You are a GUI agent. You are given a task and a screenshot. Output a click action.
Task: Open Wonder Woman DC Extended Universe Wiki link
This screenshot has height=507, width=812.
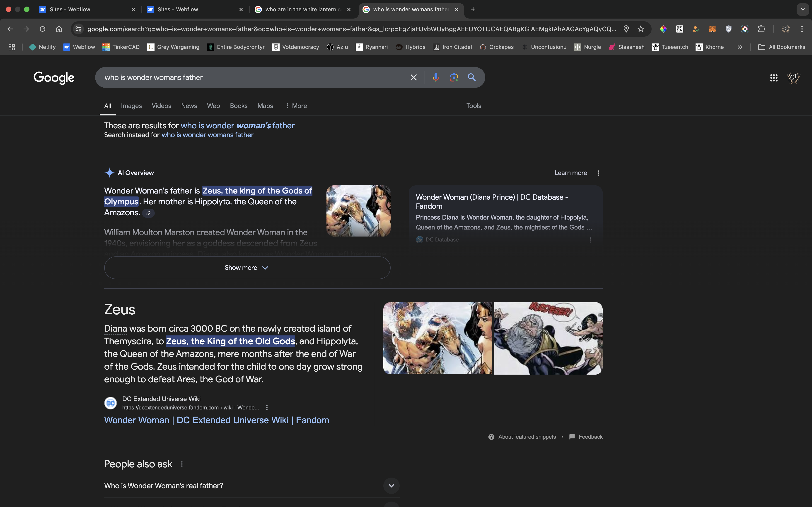(216, 420)
